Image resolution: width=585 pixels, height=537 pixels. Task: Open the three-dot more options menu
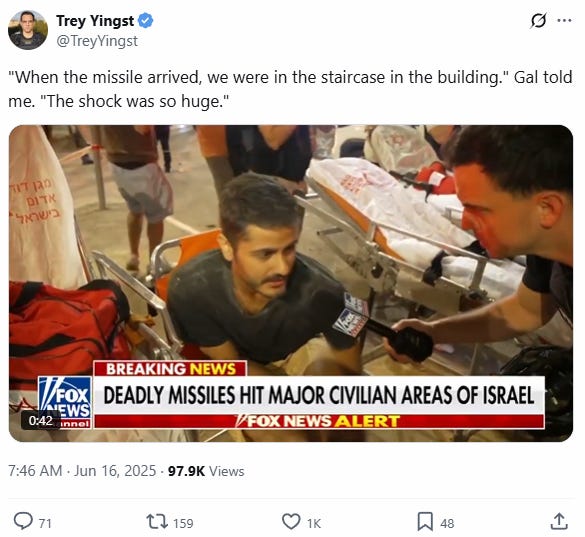coord(564,21)
